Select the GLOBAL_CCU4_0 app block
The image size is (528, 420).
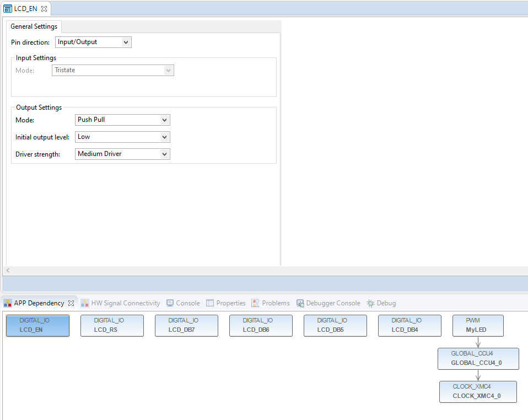point(478,359)
